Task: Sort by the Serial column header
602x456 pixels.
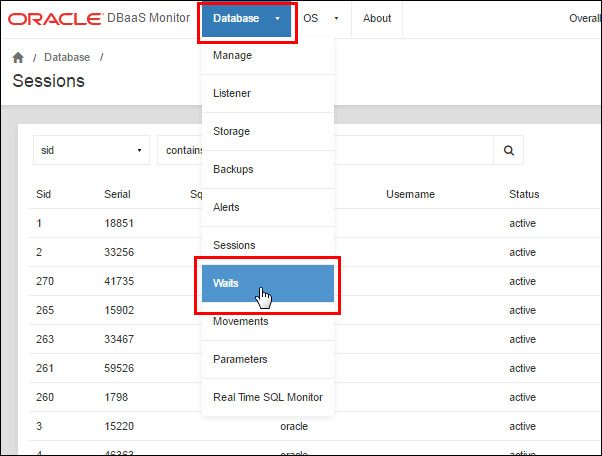Action: (117, 194)
